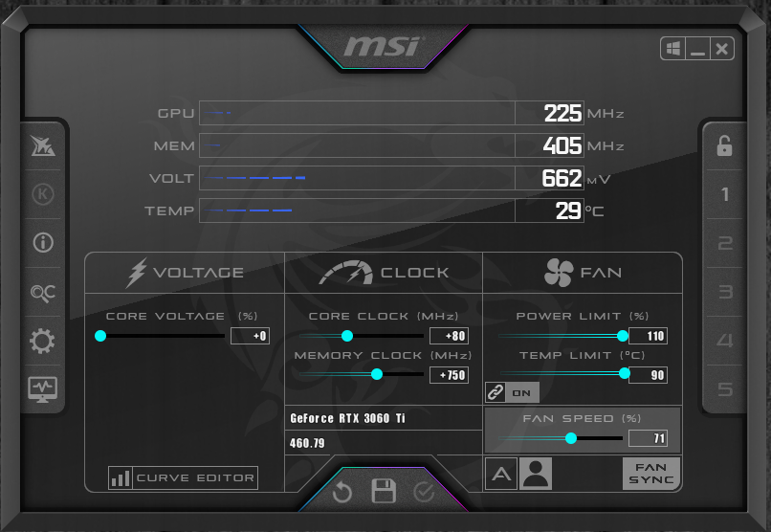Toggle automatic fan mode A button

pyautogui.click(x=500, y=474)
